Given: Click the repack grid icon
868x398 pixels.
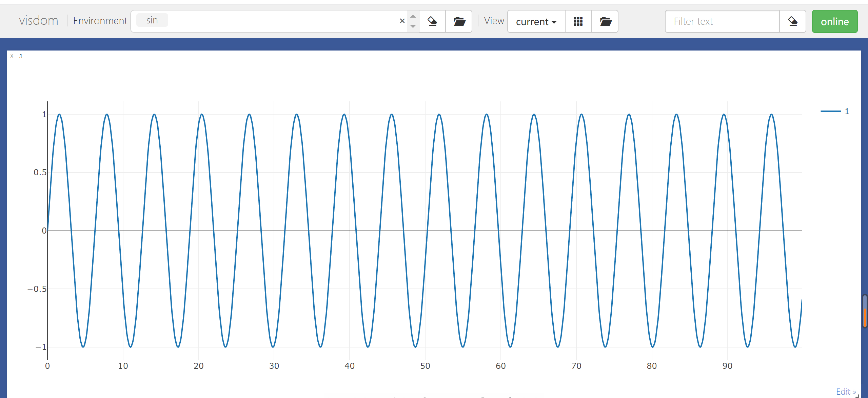Looking at the screenshot, I should tap(578, 21).
